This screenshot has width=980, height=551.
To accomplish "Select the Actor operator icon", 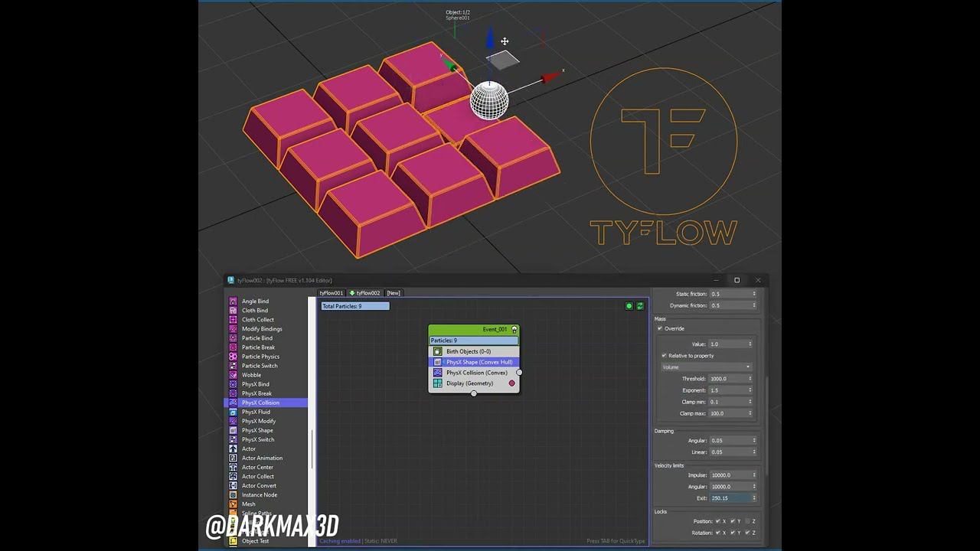I will [234, 448].
